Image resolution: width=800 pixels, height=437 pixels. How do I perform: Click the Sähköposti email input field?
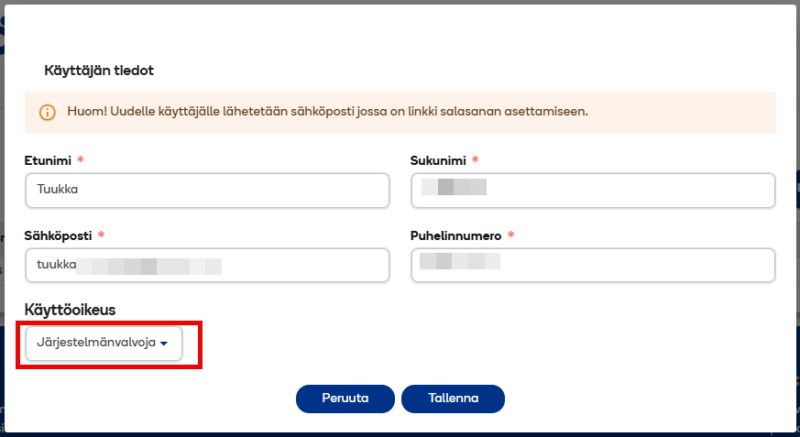pyautogui.click(x=206, y=266)
